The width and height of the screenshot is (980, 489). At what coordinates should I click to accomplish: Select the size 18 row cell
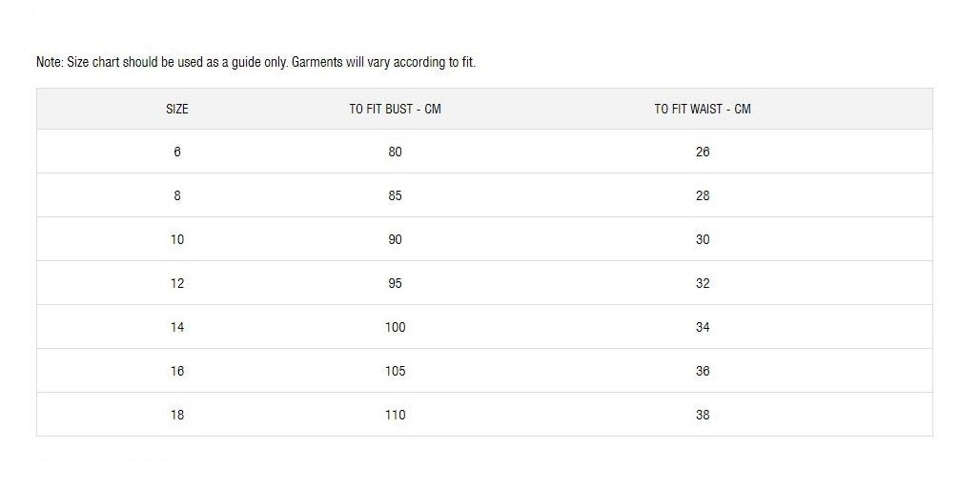[177, 415]
